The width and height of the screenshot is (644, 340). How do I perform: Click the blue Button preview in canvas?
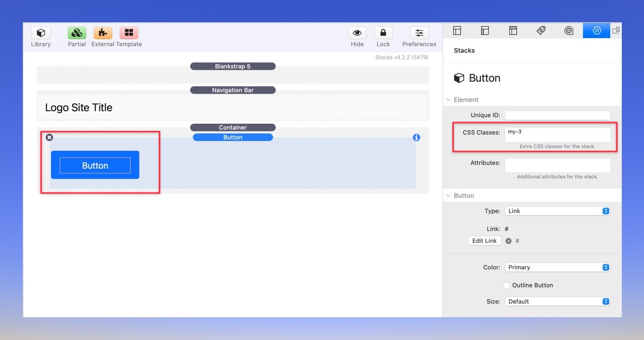click(x=95, y=165)
